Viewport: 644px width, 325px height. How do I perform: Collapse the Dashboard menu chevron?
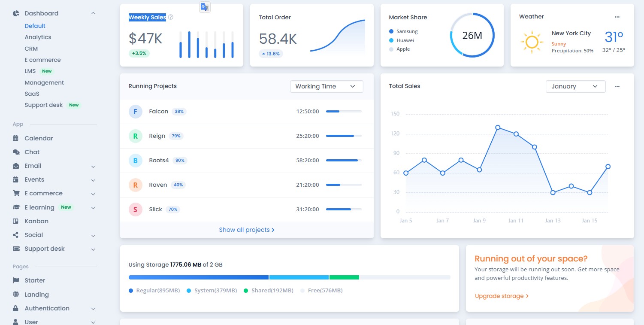click(93, 13)
